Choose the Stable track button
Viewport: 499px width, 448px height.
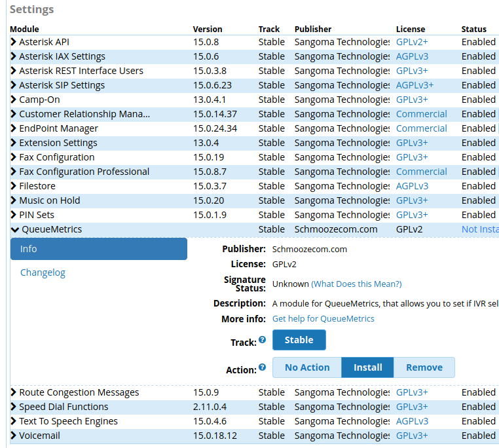[299, 340]
